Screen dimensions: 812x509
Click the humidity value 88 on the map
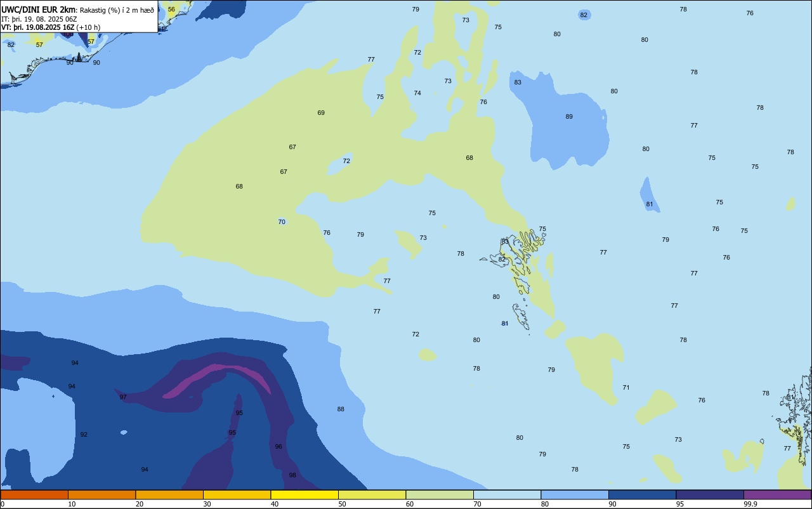click(341, 409)
